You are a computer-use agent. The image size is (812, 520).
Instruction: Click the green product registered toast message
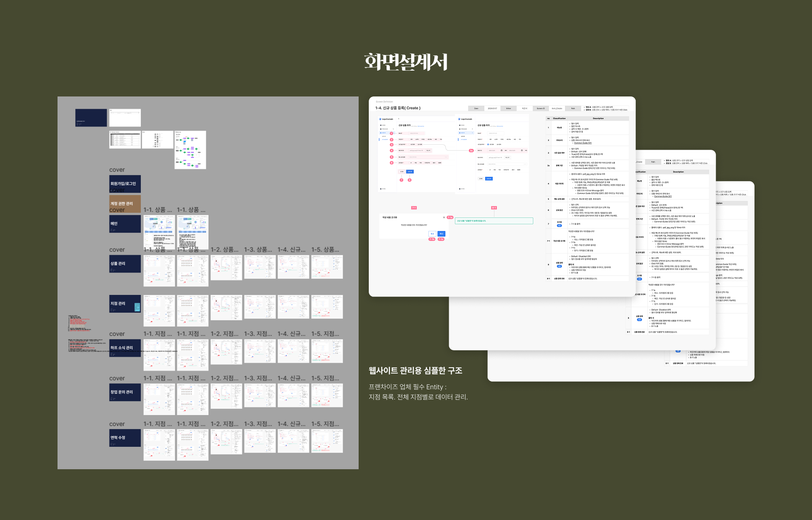tap(494, 221)
